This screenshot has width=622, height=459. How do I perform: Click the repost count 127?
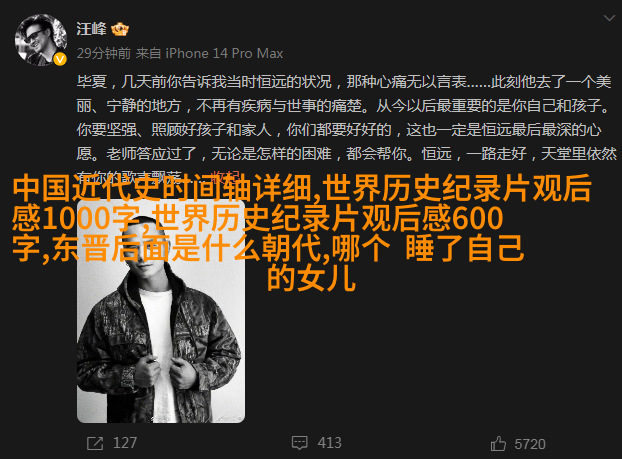coord(125,443)
